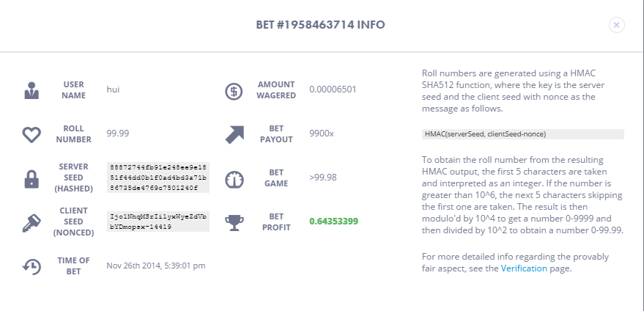Select the nonced client seed field
The width and height of the screenshot is (644, 311).
point(158,222)
